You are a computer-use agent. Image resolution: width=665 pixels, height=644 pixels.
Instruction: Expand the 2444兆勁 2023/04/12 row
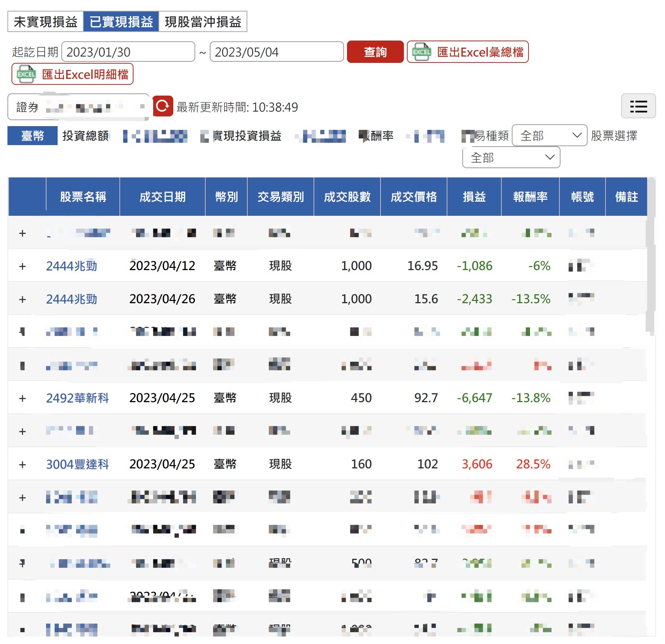(23, 266)
